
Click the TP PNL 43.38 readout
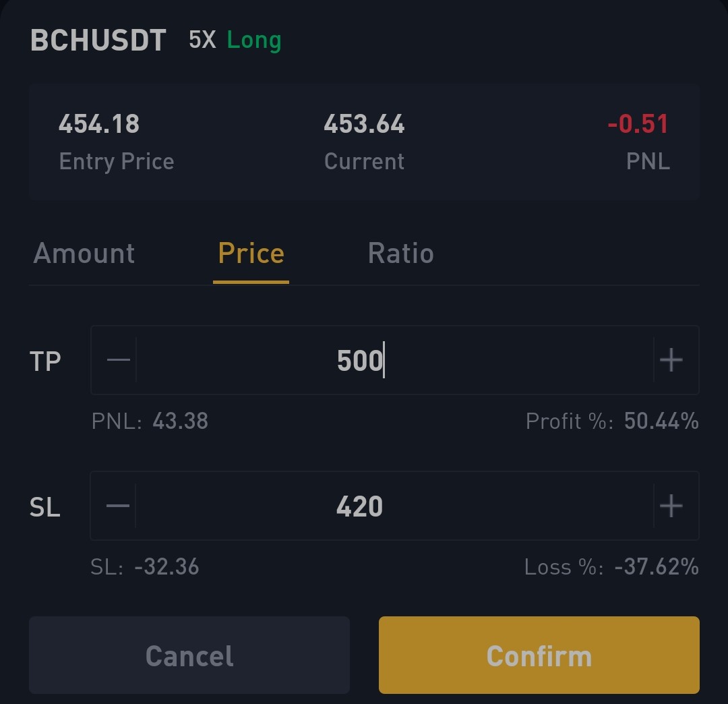pyautogui.click(x=150, y=421)
